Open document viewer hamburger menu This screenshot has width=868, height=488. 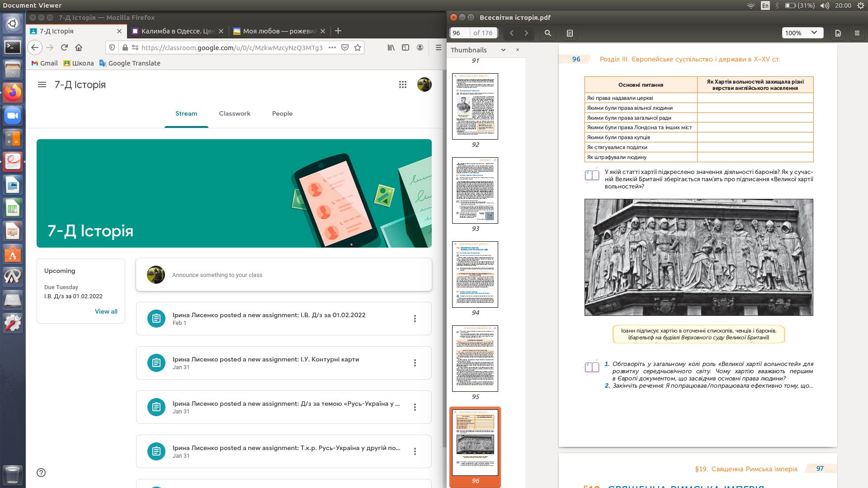857,33
